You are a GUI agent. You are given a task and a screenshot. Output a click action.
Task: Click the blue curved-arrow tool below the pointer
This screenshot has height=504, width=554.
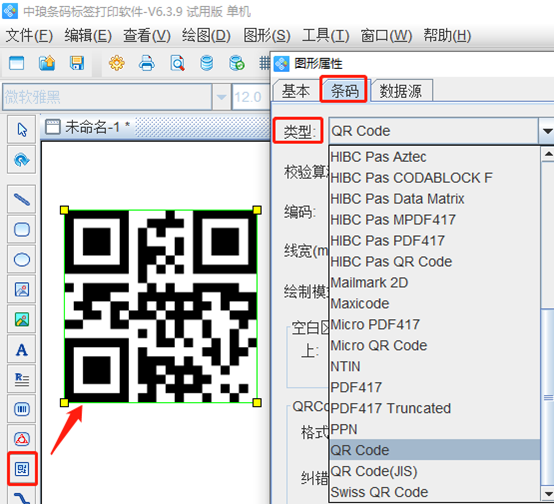(22, 160)
